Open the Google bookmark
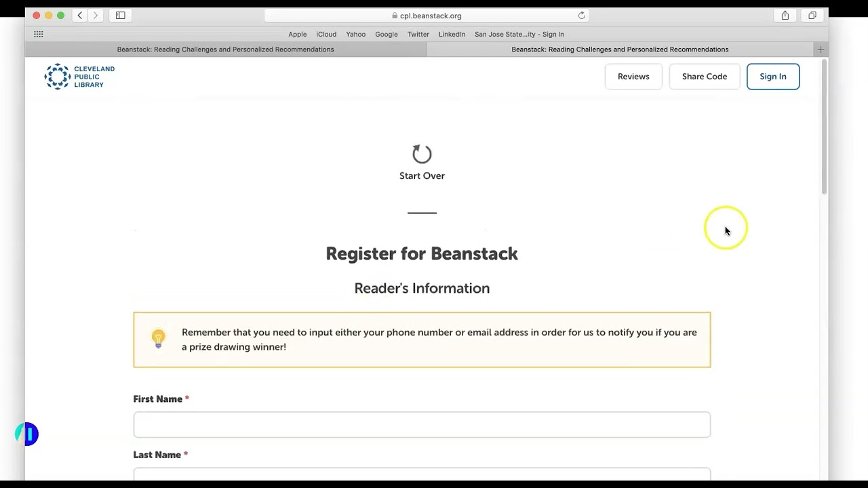 click(x=387, y=34)
